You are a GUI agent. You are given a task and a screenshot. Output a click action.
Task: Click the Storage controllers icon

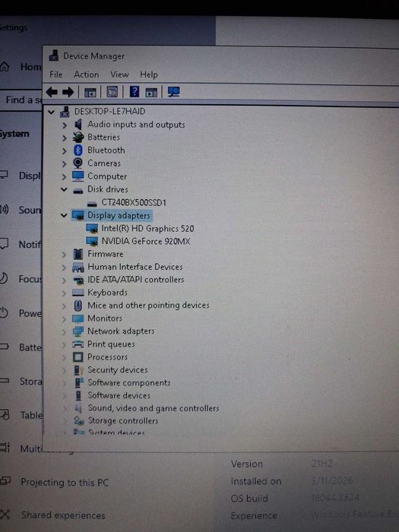pos(79,421)
